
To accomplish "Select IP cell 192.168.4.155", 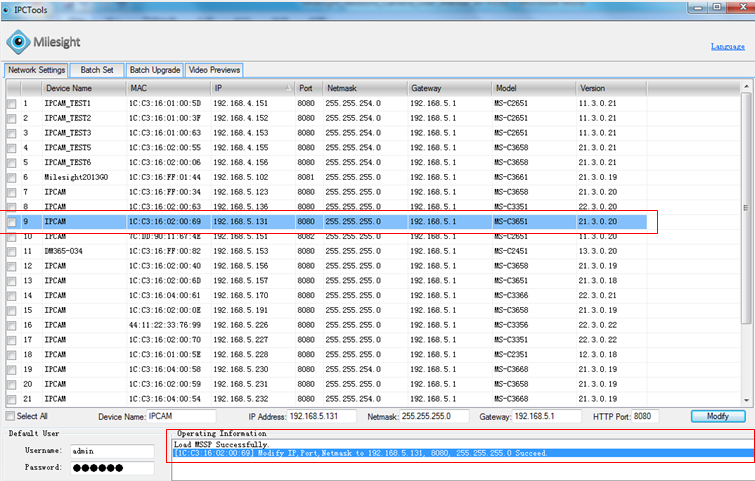I will tap(240, 148).
